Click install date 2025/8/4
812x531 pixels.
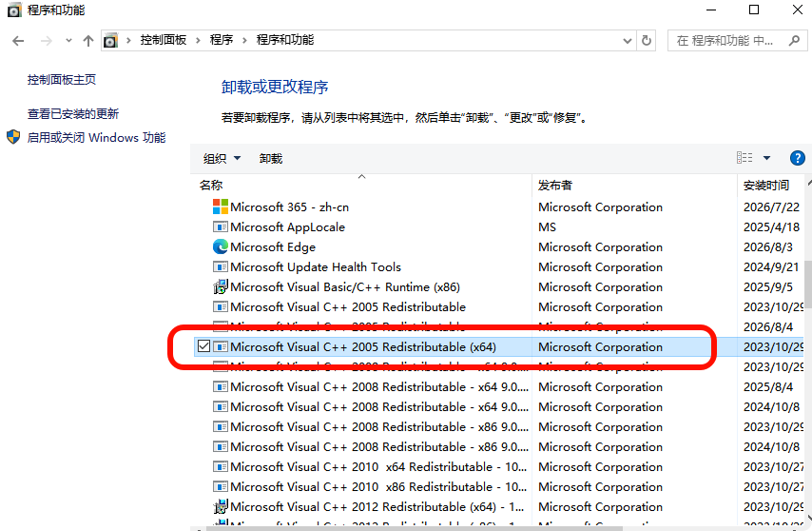pyautogui.click(x=768, y=387)
